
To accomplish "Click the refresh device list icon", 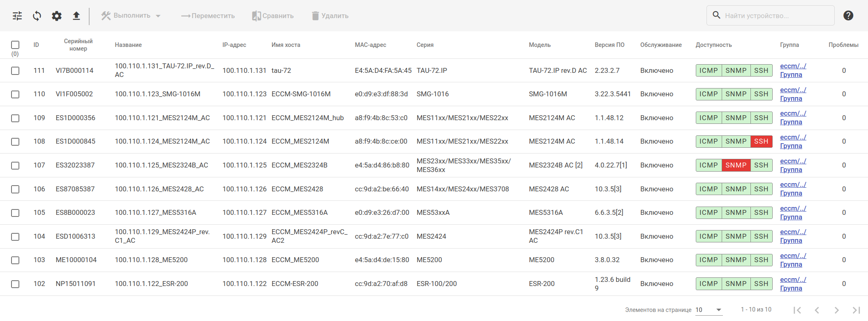I will (x=37, y=16).
